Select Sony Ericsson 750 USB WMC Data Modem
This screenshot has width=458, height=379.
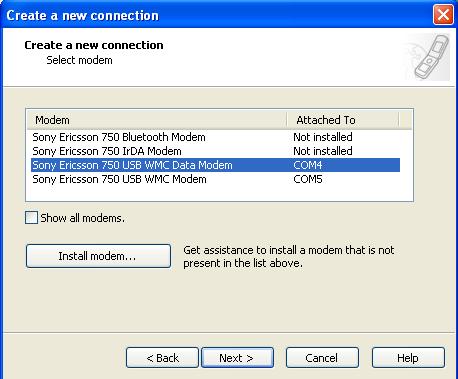pyautogui.click(x=215, y=165)
